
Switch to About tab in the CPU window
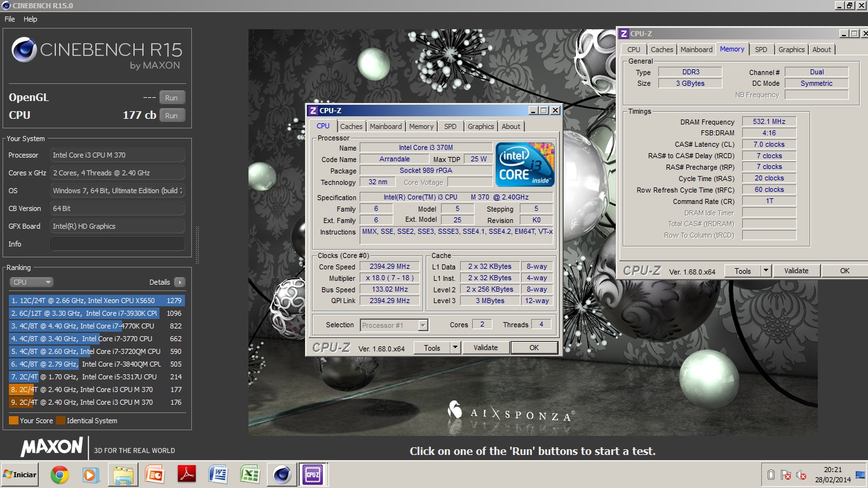[x=511, y=126]
